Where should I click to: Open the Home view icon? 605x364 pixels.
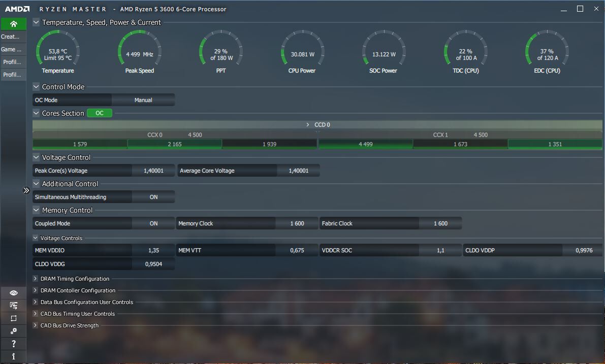coord(14,24)
